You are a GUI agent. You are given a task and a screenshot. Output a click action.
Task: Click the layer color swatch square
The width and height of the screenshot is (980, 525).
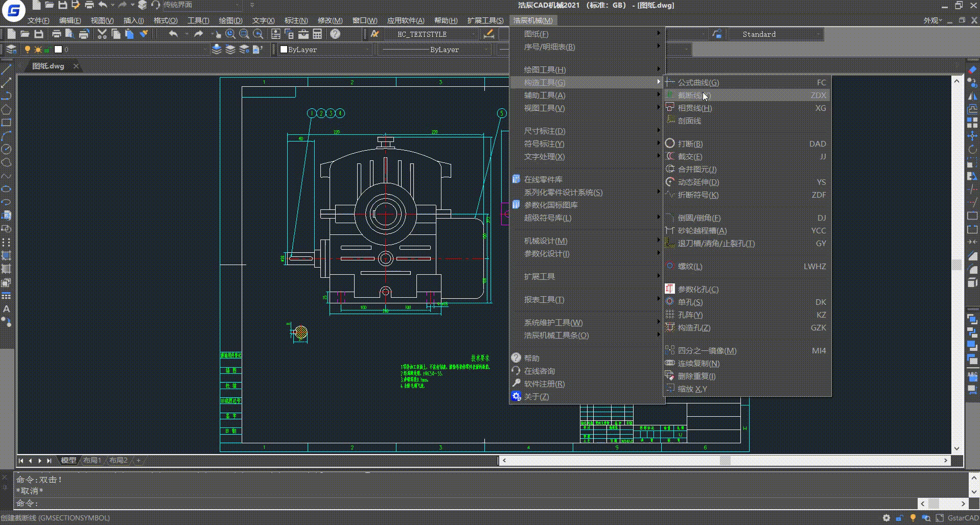(x=58, y=50)
